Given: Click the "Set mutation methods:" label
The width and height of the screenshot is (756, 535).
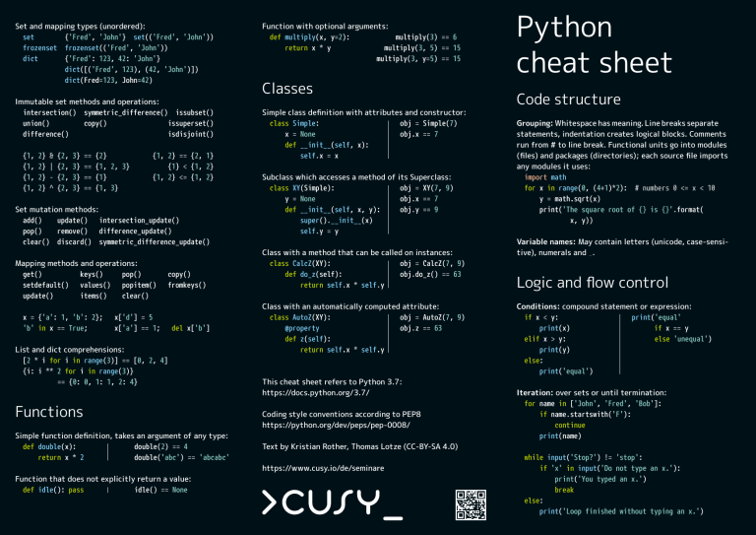Looking at the screenshot, I should [x=56, y=209].
